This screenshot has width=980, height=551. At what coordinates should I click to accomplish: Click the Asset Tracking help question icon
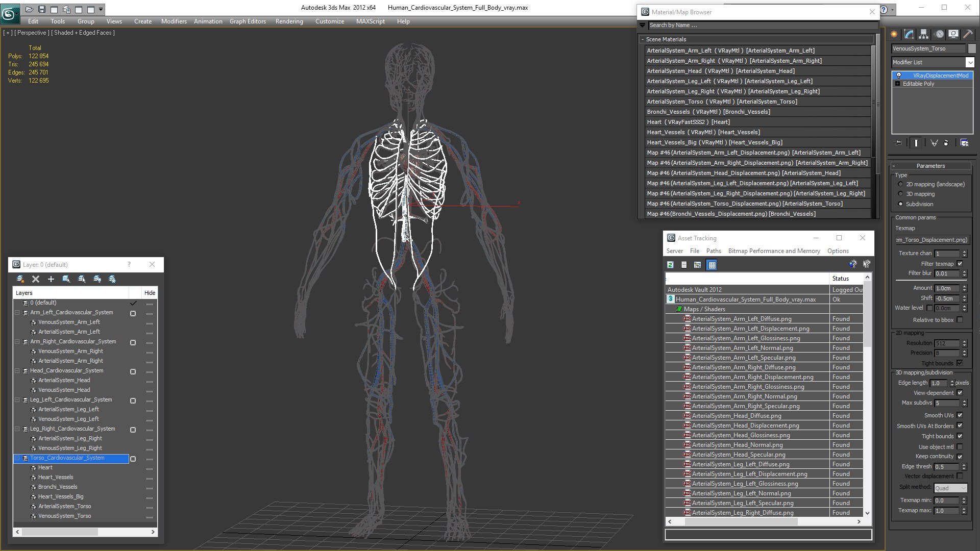853,264
